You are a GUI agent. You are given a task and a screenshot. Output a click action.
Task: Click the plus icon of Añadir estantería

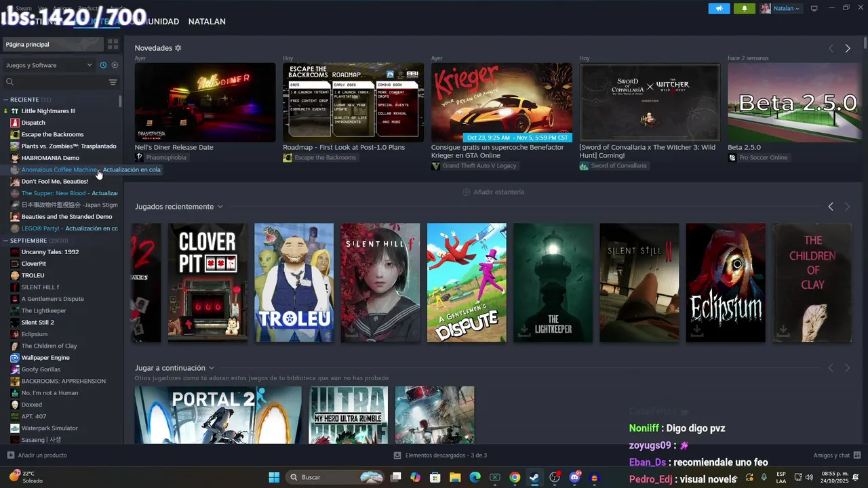click(x=467, y=192)
